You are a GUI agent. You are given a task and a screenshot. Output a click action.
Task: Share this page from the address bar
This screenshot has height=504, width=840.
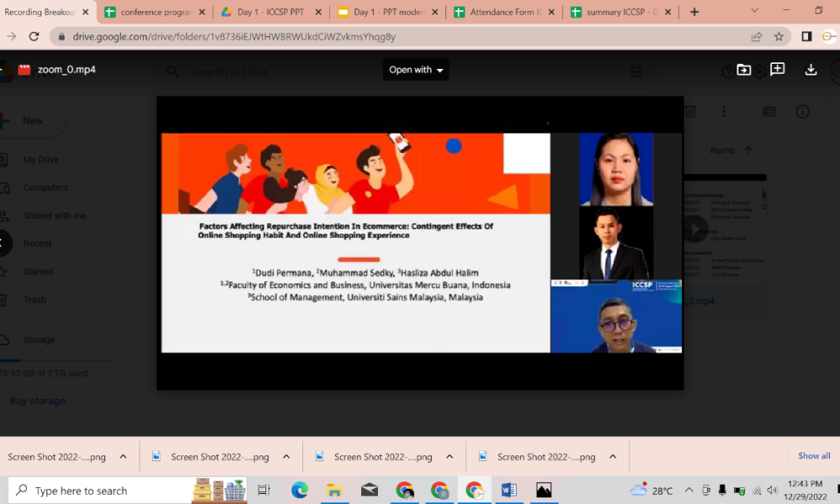757,36
